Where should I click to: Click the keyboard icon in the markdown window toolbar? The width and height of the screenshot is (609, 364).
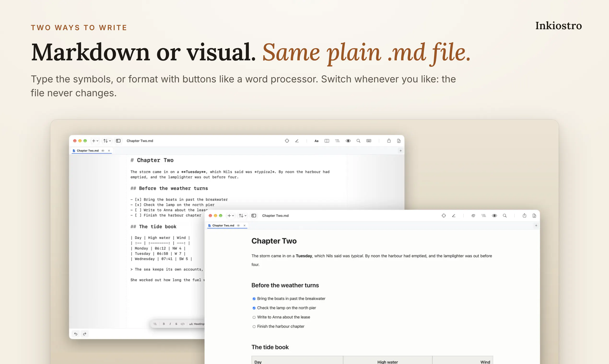pos(369,141)
